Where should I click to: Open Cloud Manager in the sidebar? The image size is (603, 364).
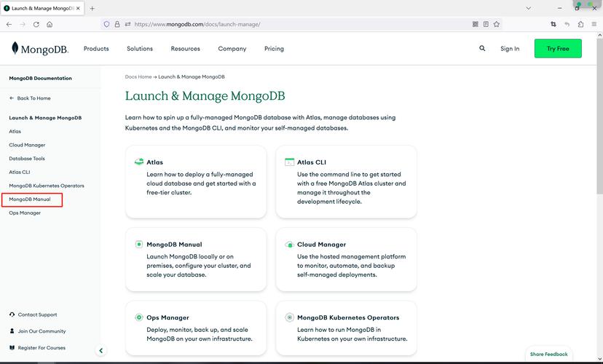[27, 145]
